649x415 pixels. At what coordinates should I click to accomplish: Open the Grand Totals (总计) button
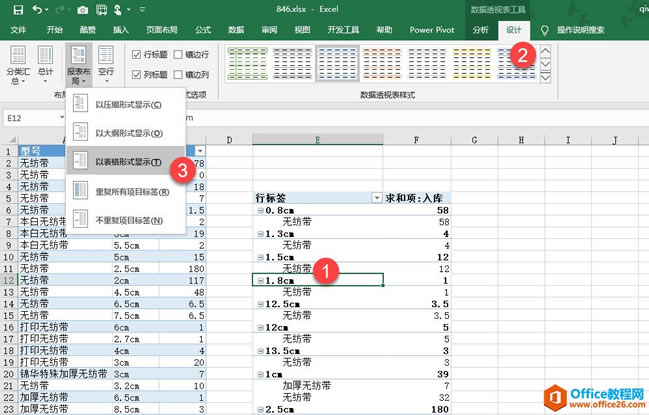45,65
